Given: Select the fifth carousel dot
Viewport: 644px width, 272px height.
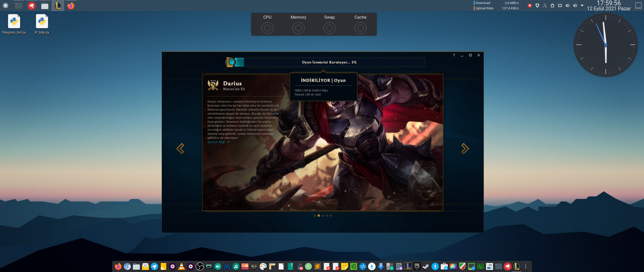Looking at the screenshot, I should [x=331, y=216].
